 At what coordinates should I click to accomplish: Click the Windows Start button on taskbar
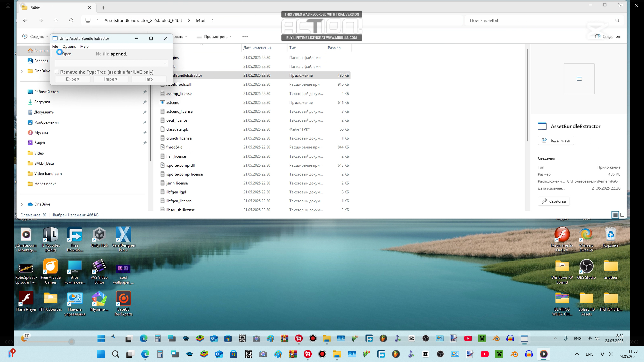tap(101, 354)
